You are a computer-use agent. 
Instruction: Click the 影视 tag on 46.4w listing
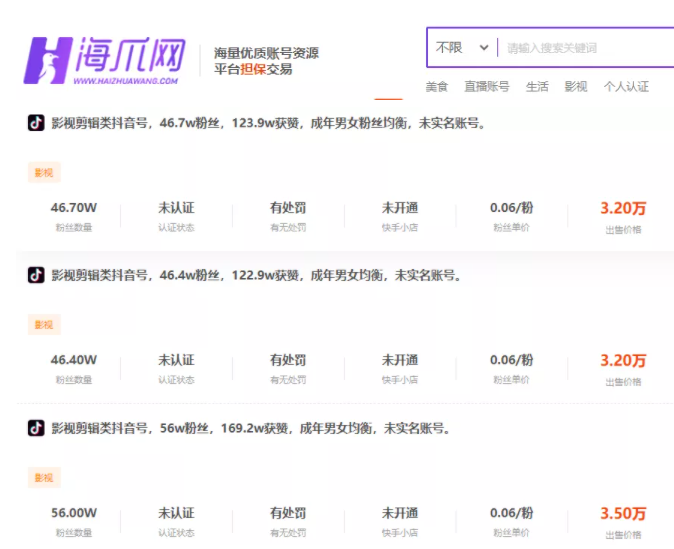click(x=44, y=325)
